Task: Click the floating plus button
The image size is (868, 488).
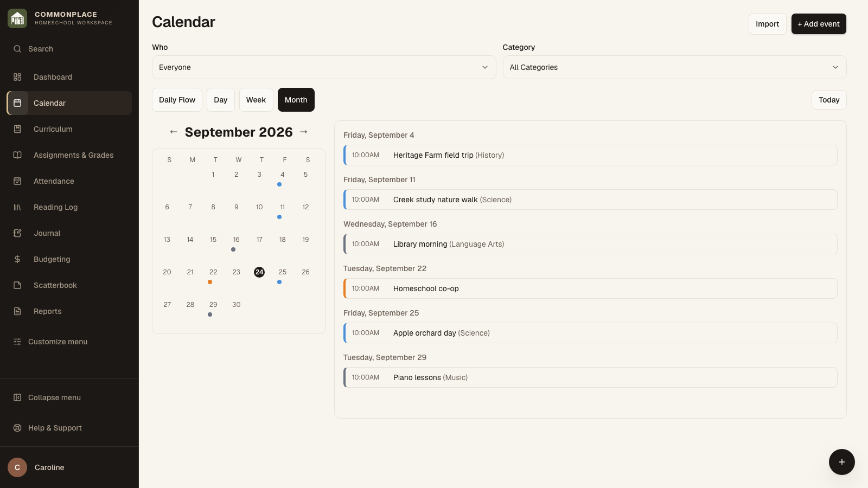Action: pos(842,462)
